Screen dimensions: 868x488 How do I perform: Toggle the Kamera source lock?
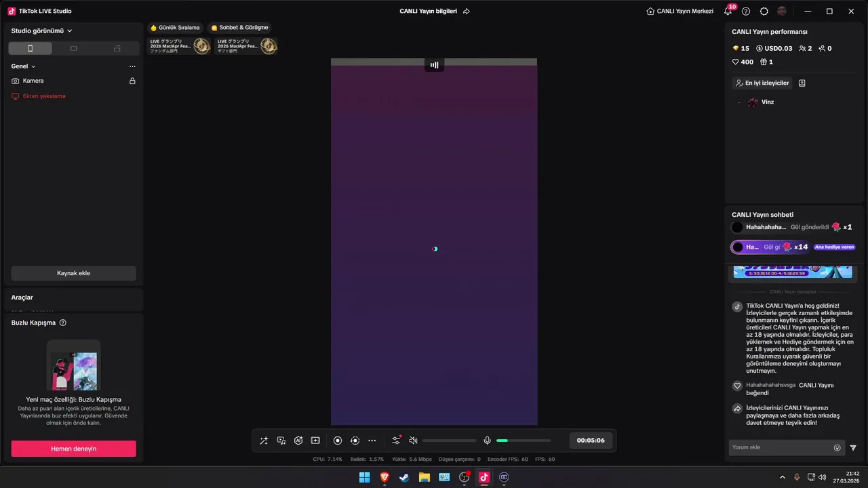tap(132, 81)
